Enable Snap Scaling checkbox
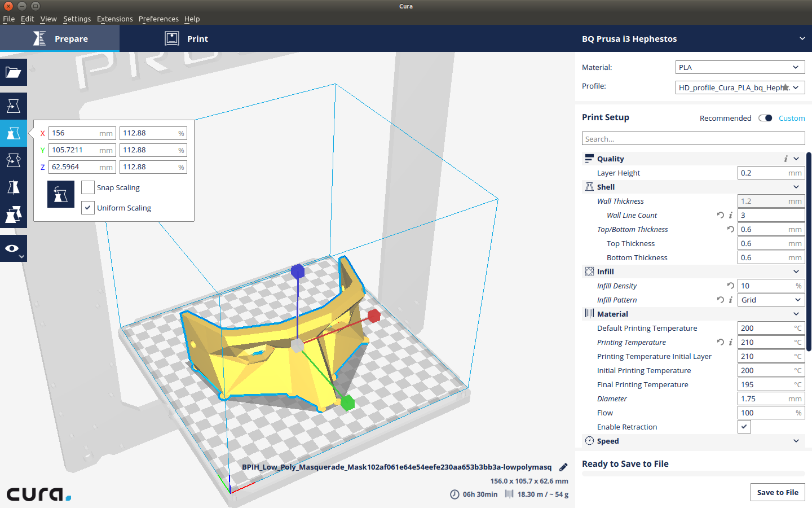The height and width of the screenshot is (508, 812). 88,187
